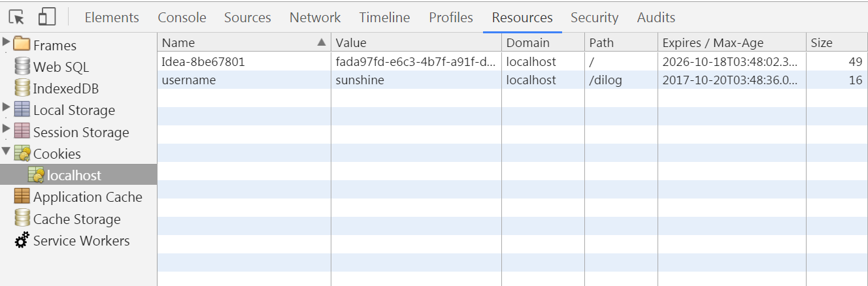Click the Cookies icon in the sidebar
868x286 pixels.
point(22,153)
